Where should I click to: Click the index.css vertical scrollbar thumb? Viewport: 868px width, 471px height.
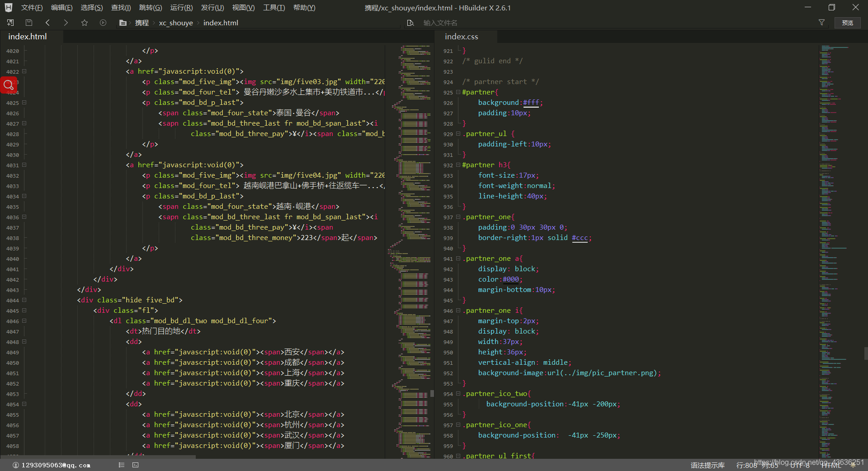point(866,353)
